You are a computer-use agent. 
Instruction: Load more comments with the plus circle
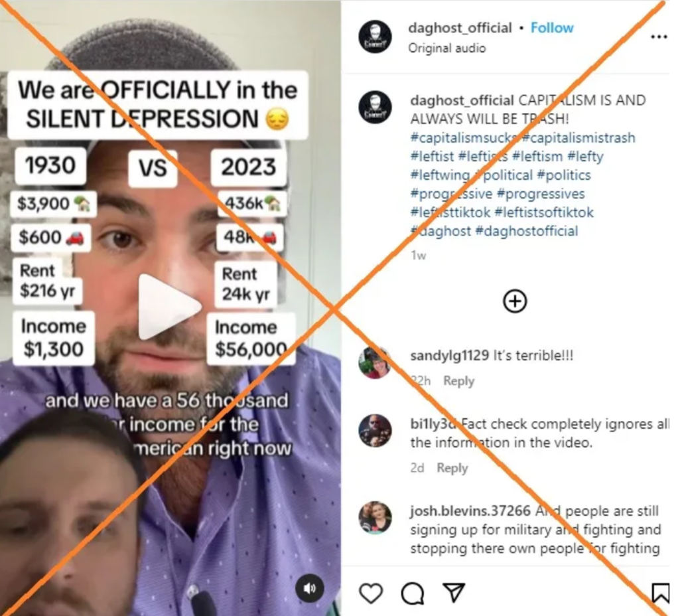pos(515,301)
